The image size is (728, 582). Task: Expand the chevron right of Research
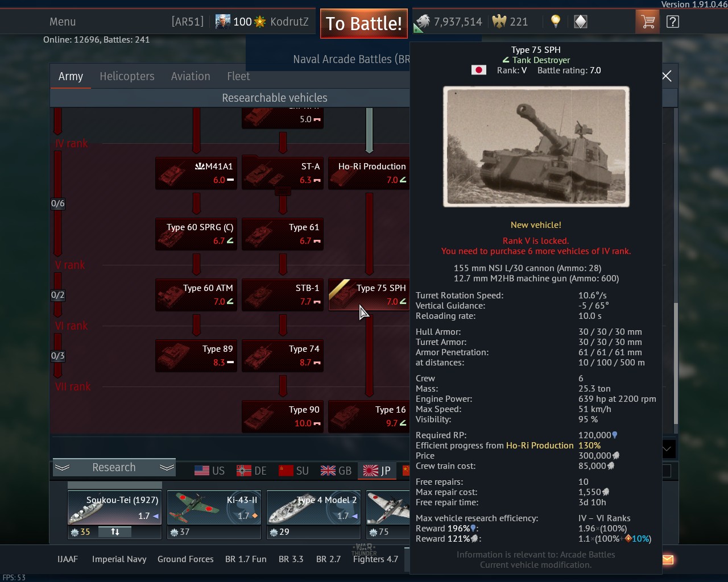(167, 467)
